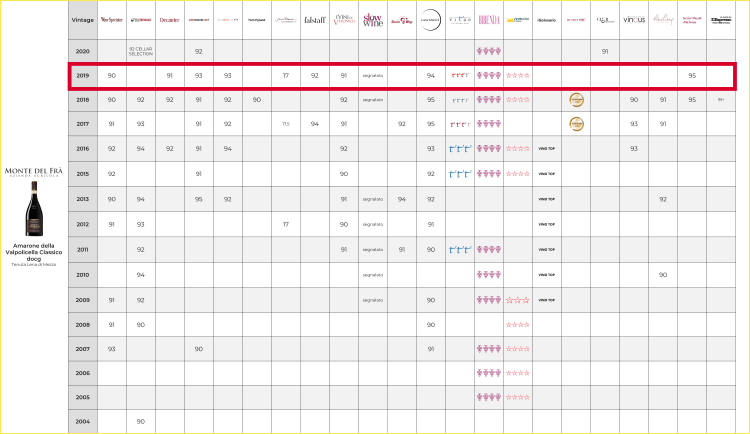This screenshot has height=434, width=750.
Task: Click the Luca Maroni circular logo
Action: [430, 20]
